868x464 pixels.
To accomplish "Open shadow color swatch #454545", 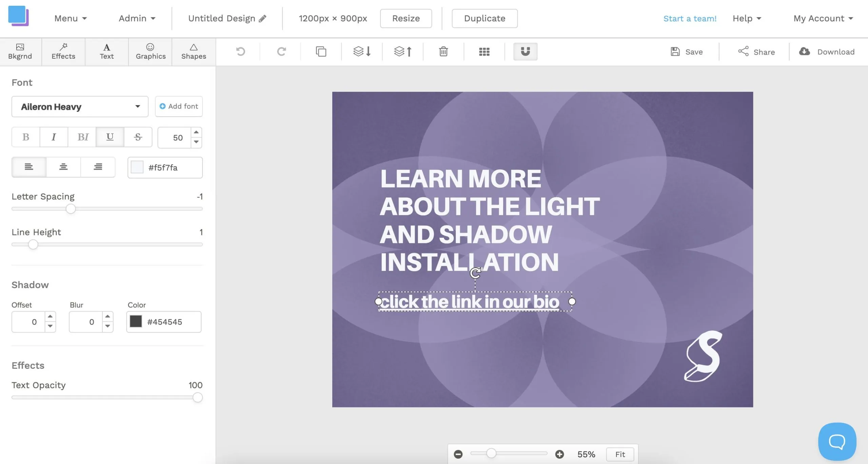I will click(136, 321).
